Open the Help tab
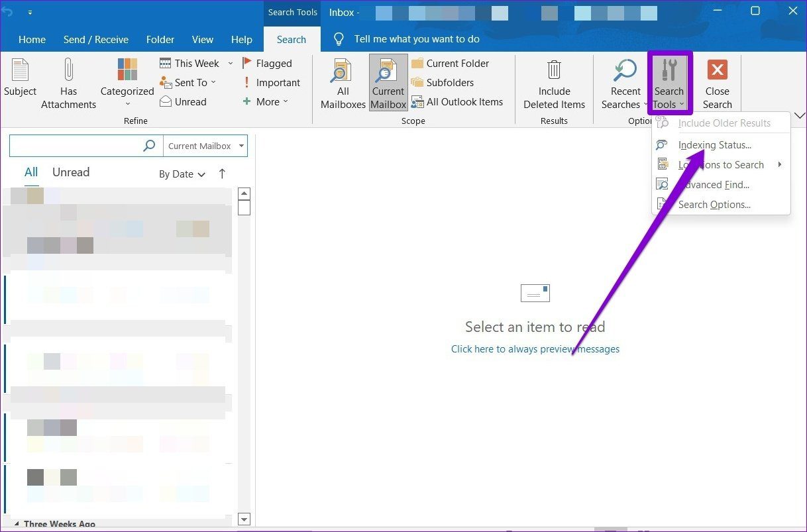This screenshot has height=532, width=807. pos(242,39)
